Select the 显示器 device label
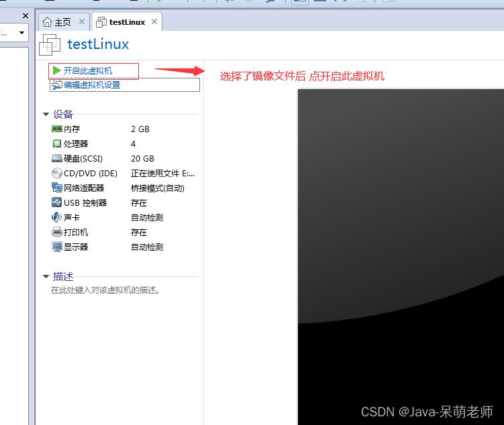This screenshot has height=425, width=504. [76, 247]
